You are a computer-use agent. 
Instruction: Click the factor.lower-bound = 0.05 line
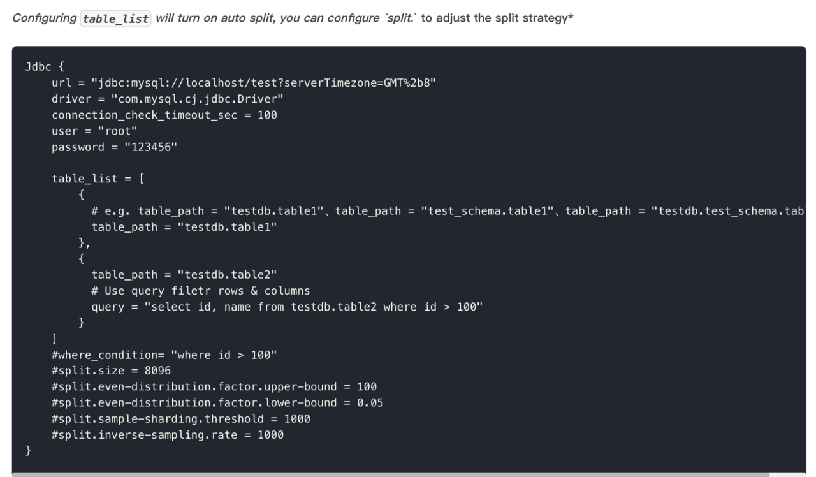(217, 403)
